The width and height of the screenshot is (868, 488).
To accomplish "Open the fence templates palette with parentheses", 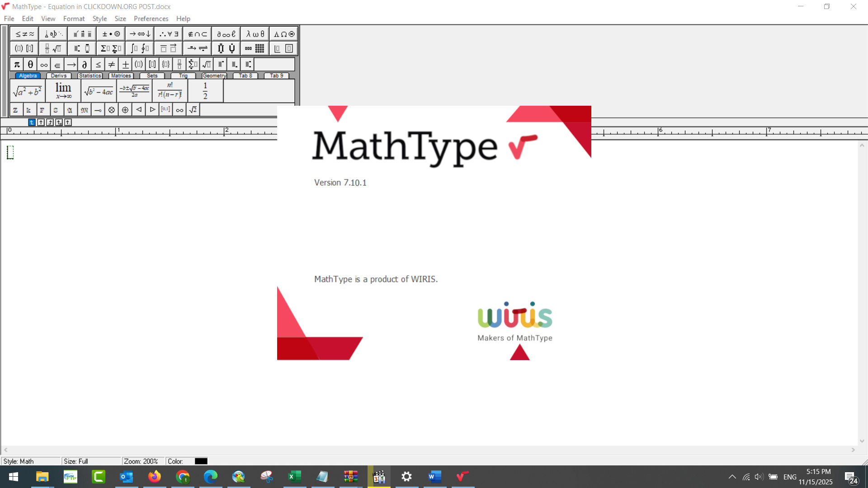I will coord(24,48).
